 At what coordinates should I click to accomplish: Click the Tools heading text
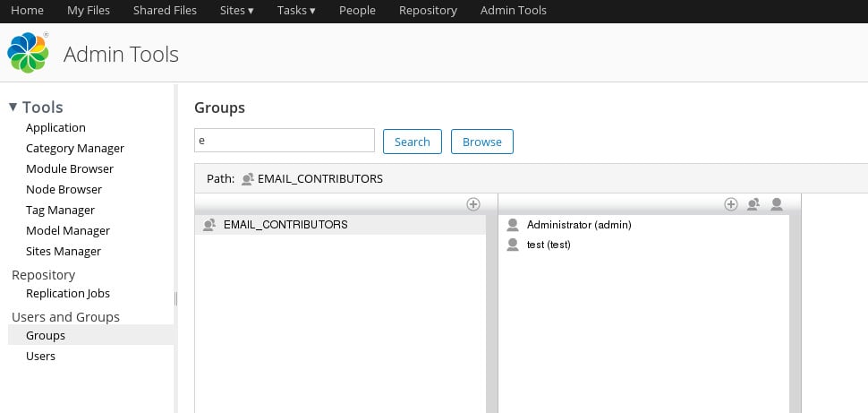[x=43, y=107]
